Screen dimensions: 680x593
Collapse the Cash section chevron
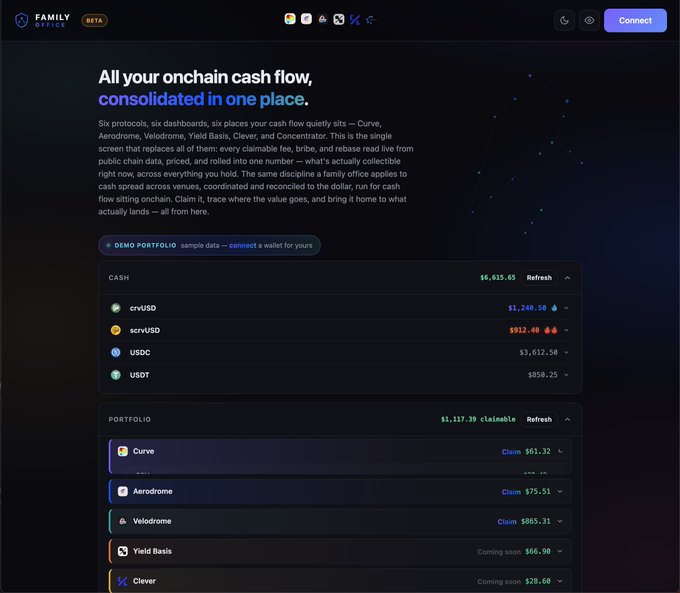tap(567, 278)
